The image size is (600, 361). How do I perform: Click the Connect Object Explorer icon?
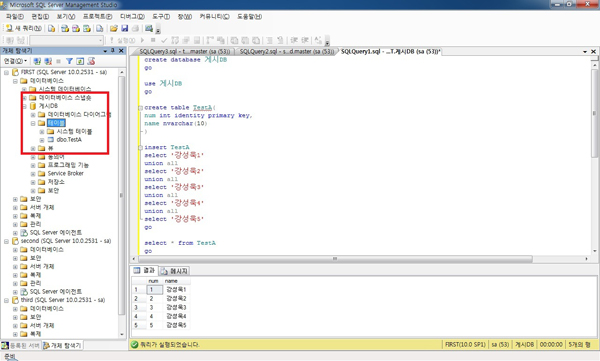[x=37, y=61]
